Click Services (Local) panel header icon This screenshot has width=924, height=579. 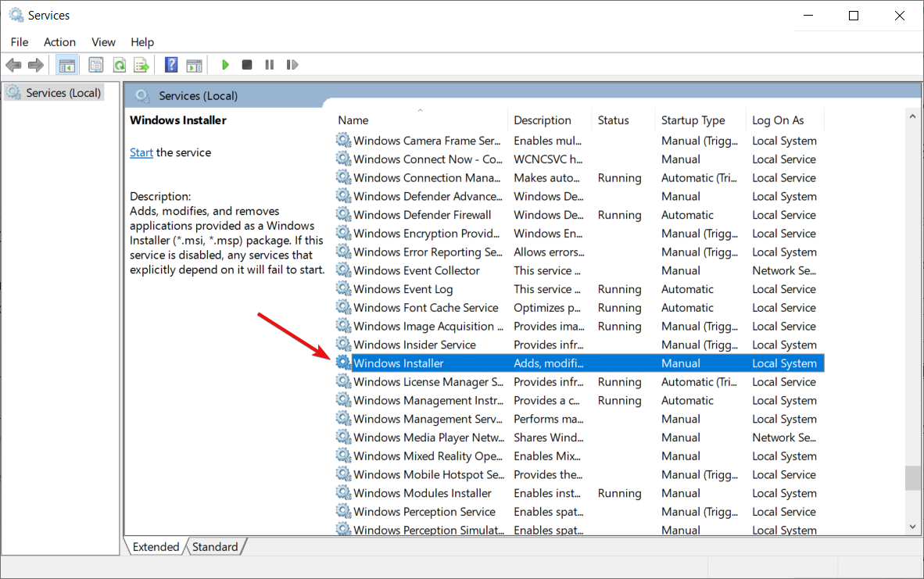tap(142, 95)
